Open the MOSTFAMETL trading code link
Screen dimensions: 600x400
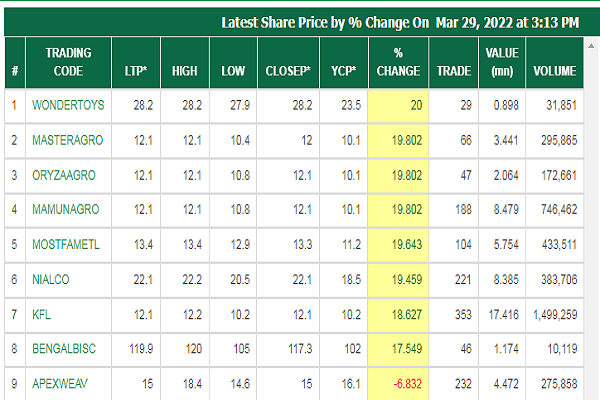click(x=66, y=244)
